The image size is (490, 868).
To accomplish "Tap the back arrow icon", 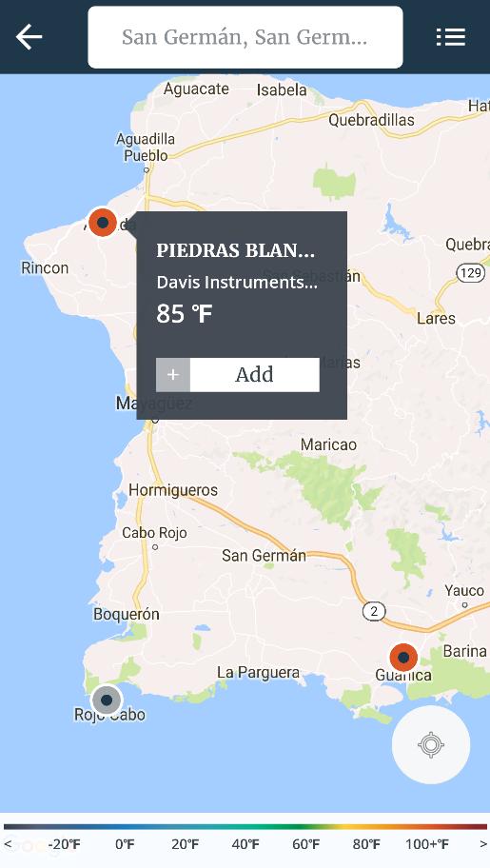I will pos(29,37).
